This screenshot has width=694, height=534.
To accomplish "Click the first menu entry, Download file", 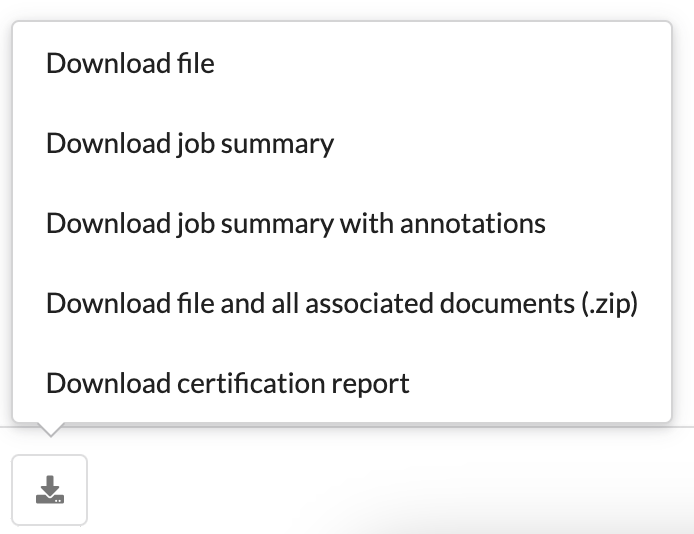I will click(342, 63).
